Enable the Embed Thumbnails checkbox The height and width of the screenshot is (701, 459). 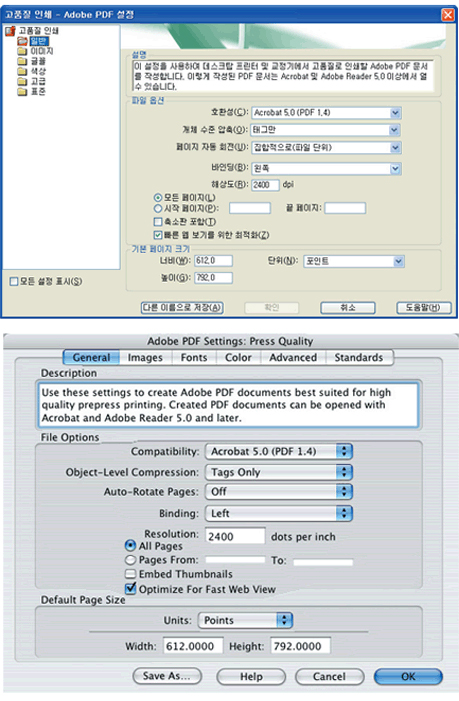(131, 574)
